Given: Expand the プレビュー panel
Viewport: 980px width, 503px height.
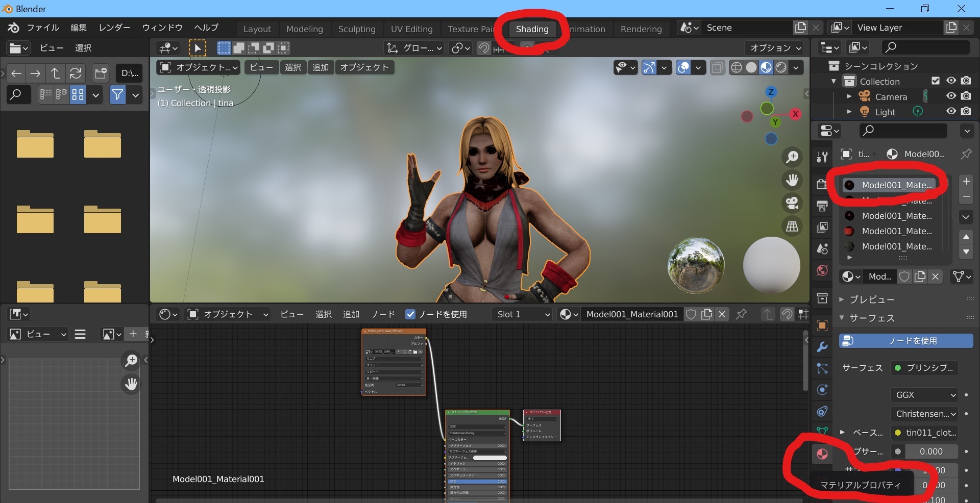Looking at the screenshot, I should point(842,299).
